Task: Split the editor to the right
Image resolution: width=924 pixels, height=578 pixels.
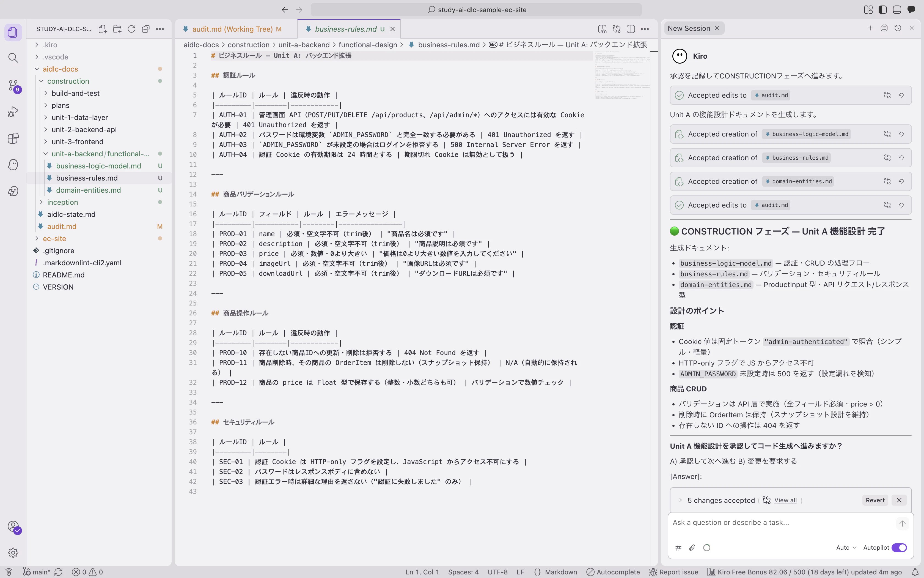Action: (631, 29)
